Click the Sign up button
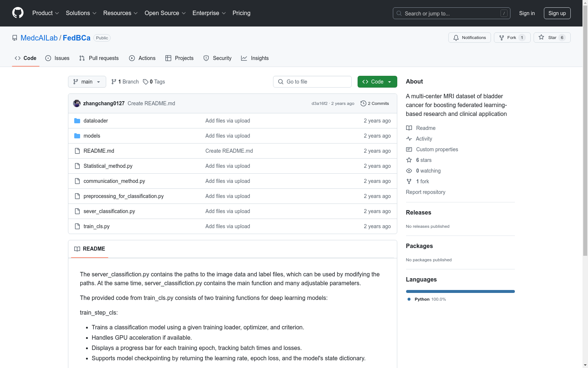The height and width of the screenshot is (368, 588). (557, 13)
